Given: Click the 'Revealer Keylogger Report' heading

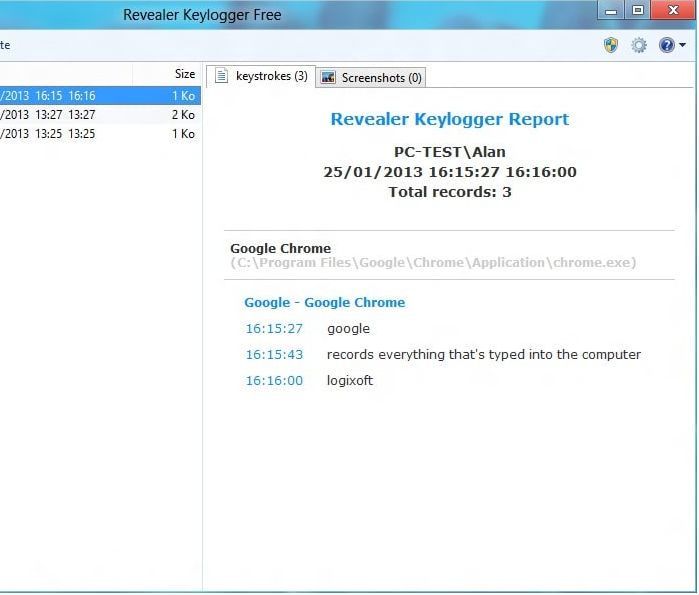Looking at the screenshot, I should [x=449, y=119].
